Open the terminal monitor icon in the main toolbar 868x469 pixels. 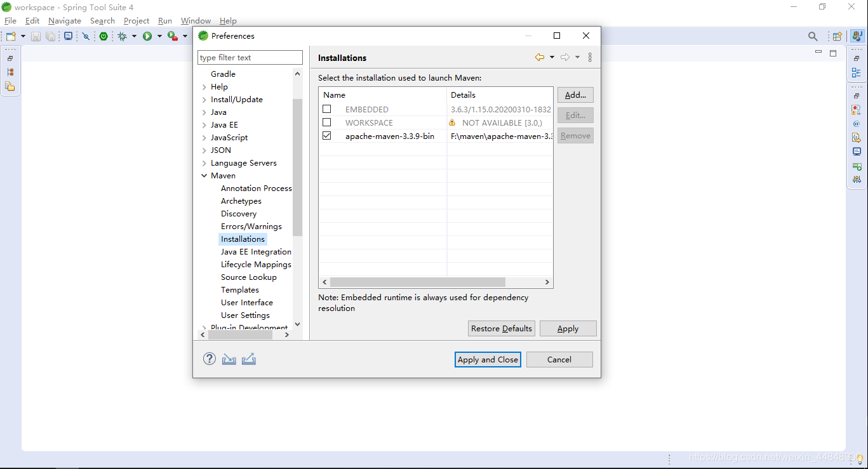[x=68, y=36]
